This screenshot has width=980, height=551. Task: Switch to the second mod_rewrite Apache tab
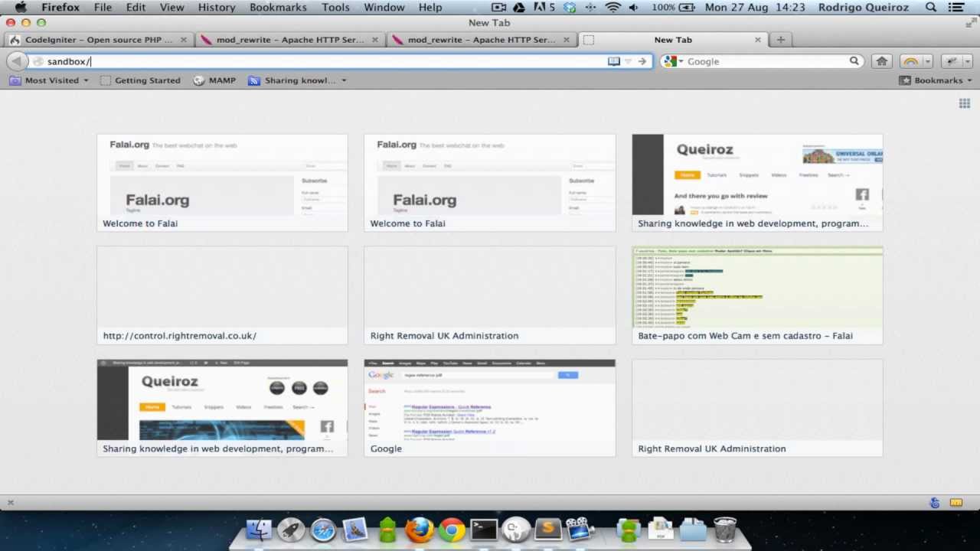[481, 40]
